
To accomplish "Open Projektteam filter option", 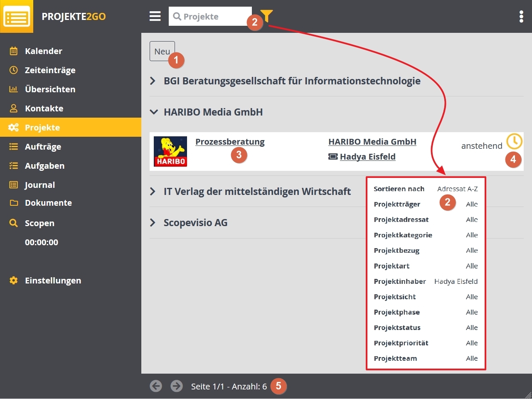I will pos(426,358).
